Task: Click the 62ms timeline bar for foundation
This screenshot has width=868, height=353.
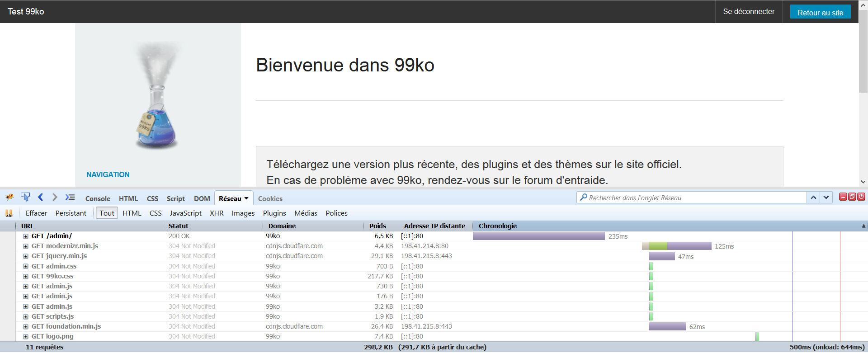Action: [x=667, y=326]
